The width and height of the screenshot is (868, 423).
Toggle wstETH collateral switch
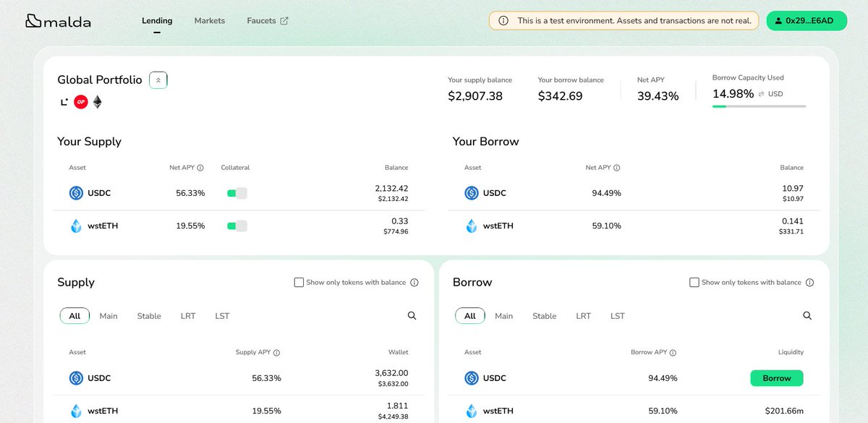[x=237, y=226]
